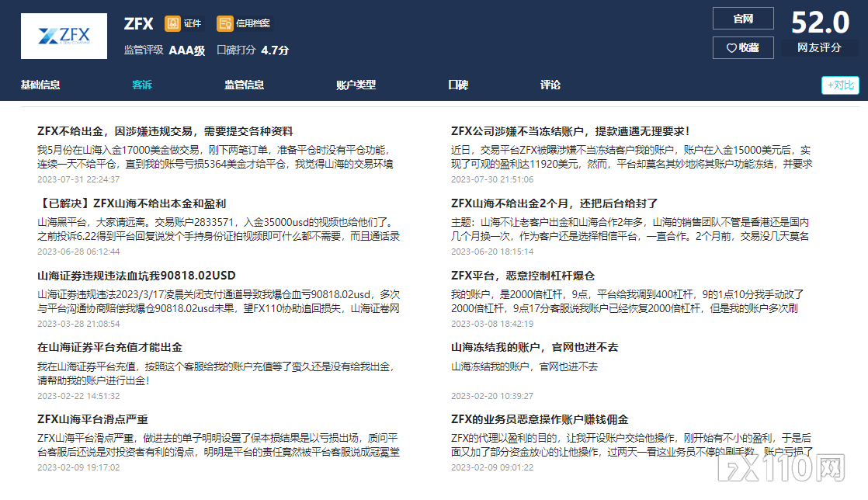
Task: Open 'ZFX山海不给出金2个月' complaint
Action: click(554, 203)
